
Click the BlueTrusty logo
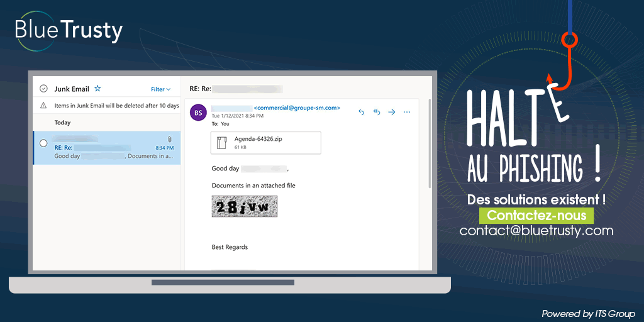(x=69, y=31)
